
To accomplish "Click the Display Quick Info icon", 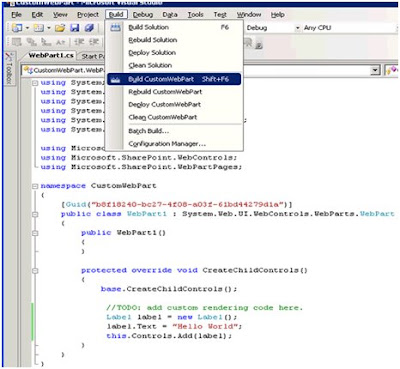I will [x=46, y=42].
